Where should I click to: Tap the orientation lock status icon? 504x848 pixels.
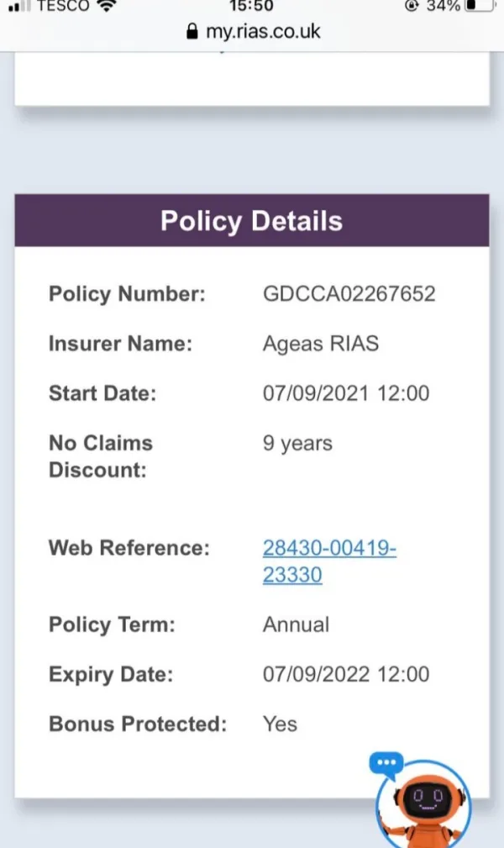tap(412, 6)
